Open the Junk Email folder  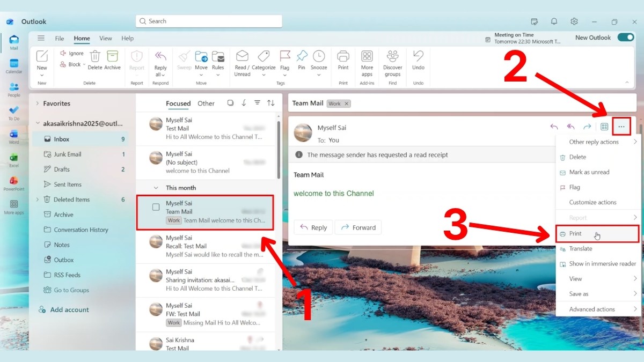click(80, 154)
